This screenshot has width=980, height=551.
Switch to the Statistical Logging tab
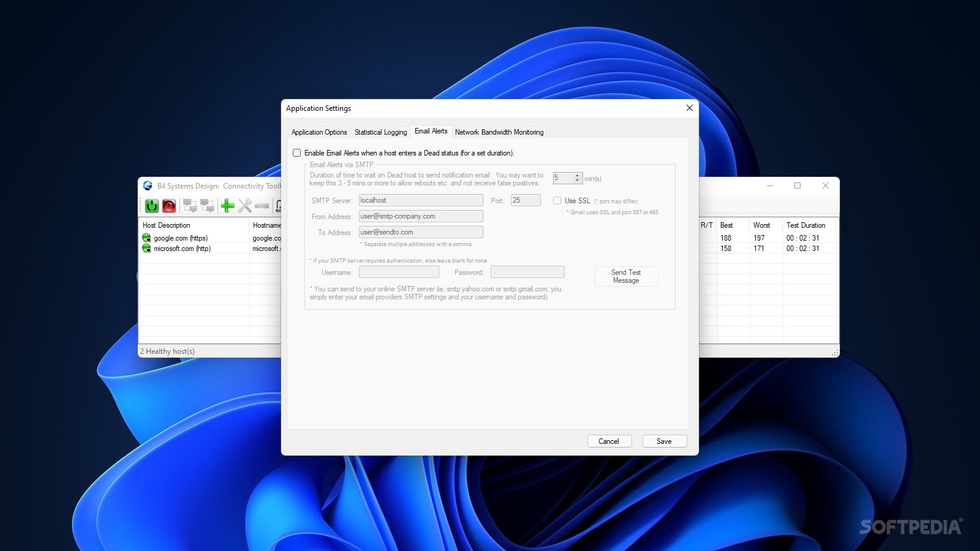tap(380, 132)
